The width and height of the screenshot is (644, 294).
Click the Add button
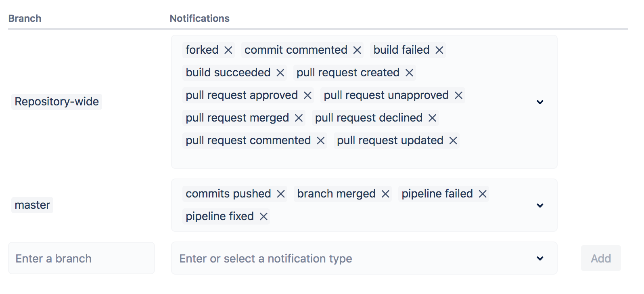click(x=601, y=258)
